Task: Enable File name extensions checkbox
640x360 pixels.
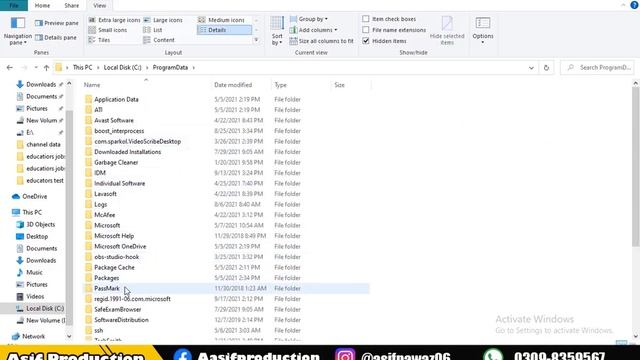Action: (x=366, y=30)
